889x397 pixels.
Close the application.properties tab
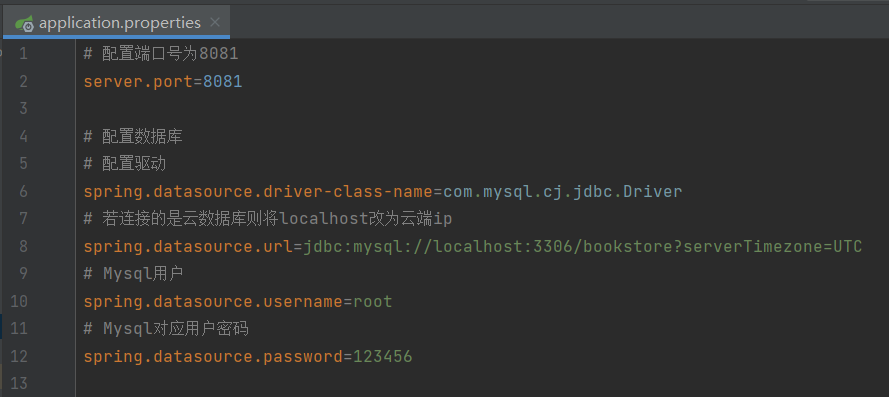click(215, 23)
